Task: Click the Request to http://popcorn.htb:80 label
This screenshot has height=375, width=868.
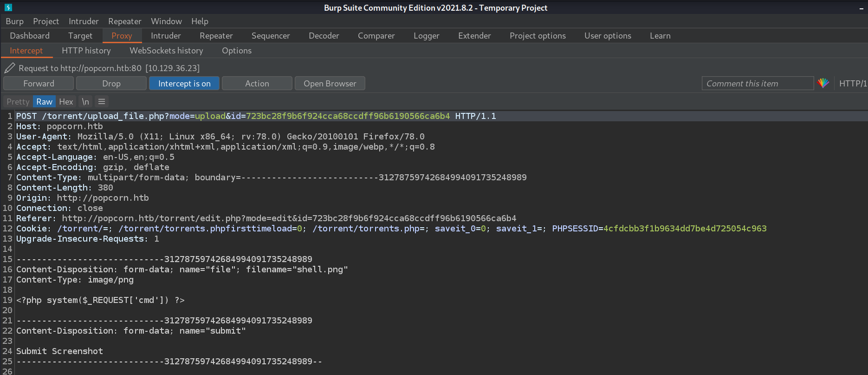Action: coord(109,68)
